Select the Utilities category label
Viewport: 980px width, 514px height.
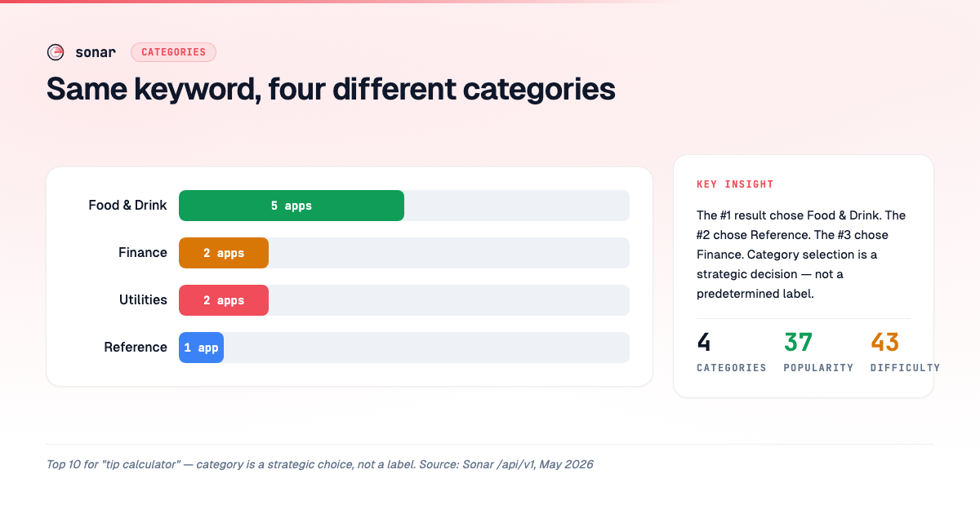pos(143,300)
